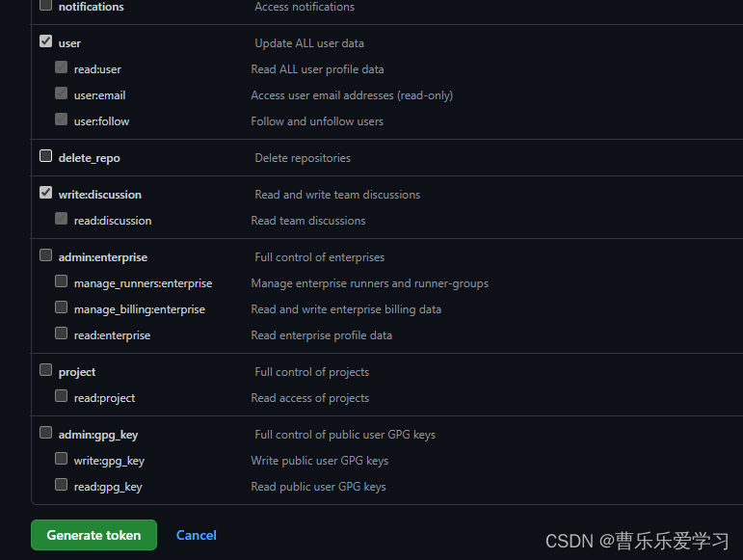Click 'Access notifications' description

pos(305,7)
